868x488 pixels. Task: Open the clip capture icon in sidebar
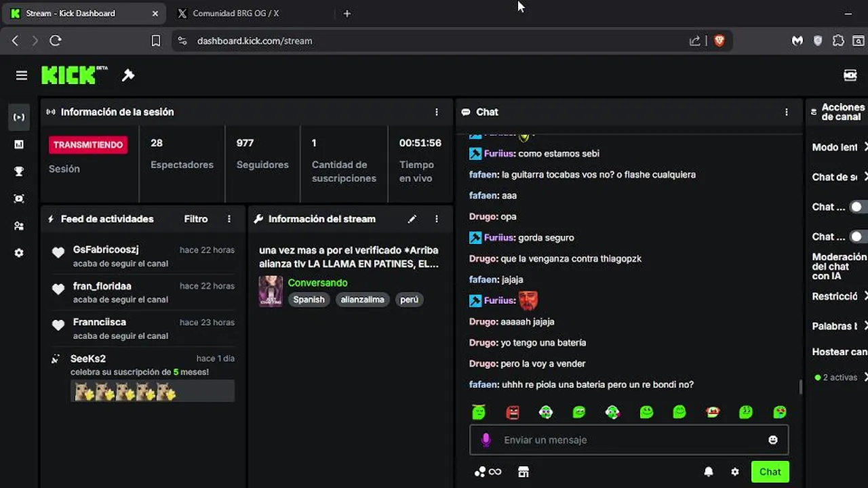click(x=19, y=199)
